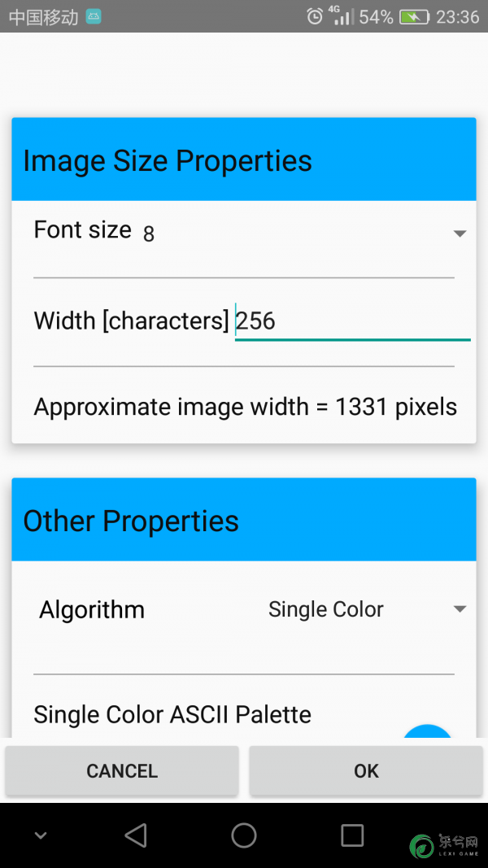Tap the hide navigation bar chevron icon
488x868 pixels.
point(41,835)
